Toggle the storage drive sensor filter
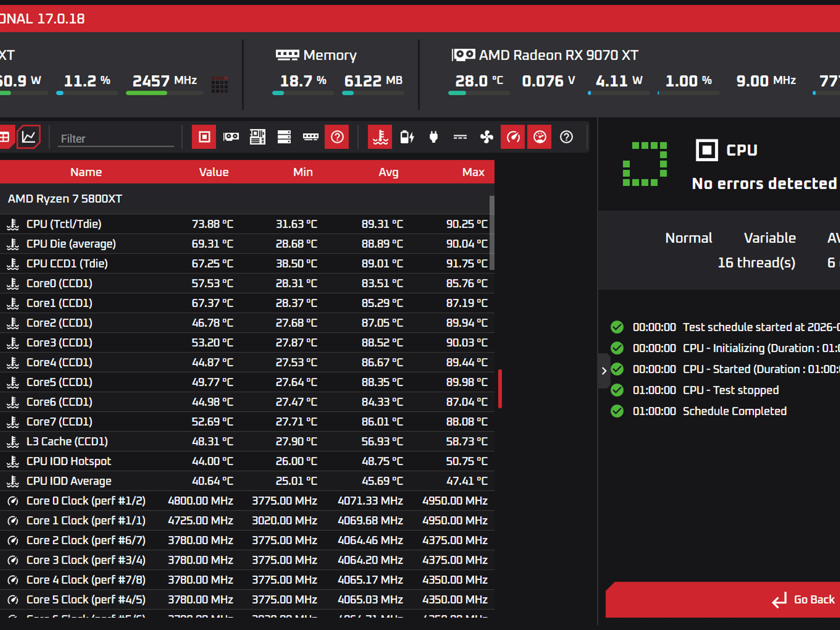This screenshot has height=630, width=840. coord(284,137)
